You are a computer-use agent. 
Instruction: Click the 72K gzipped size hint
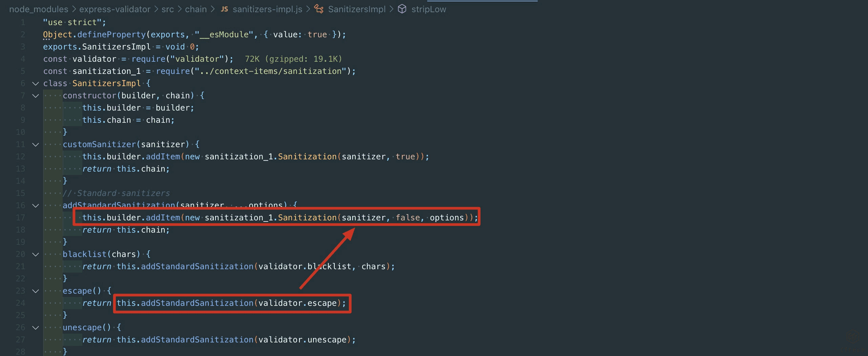pos(293,59)
